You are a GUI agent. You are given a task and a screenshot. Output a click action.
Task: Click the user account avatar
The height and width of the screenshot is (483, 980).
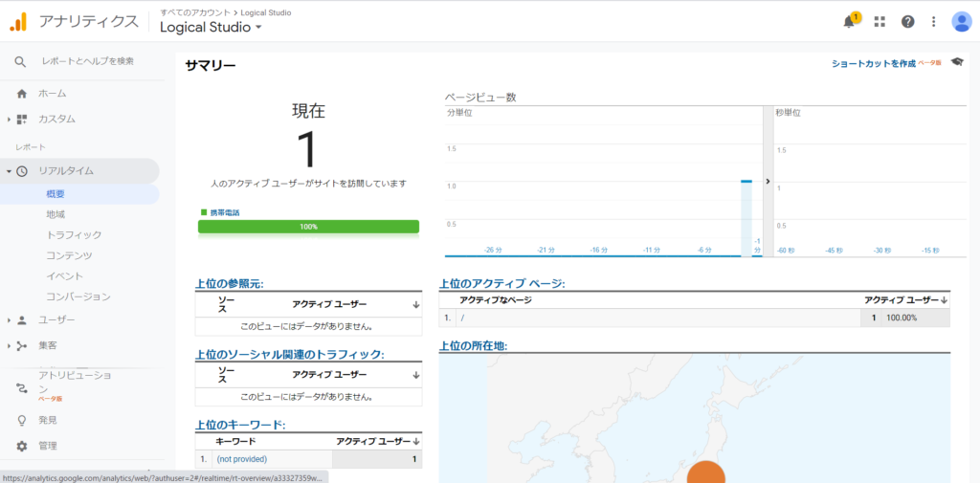pos(961,22)
